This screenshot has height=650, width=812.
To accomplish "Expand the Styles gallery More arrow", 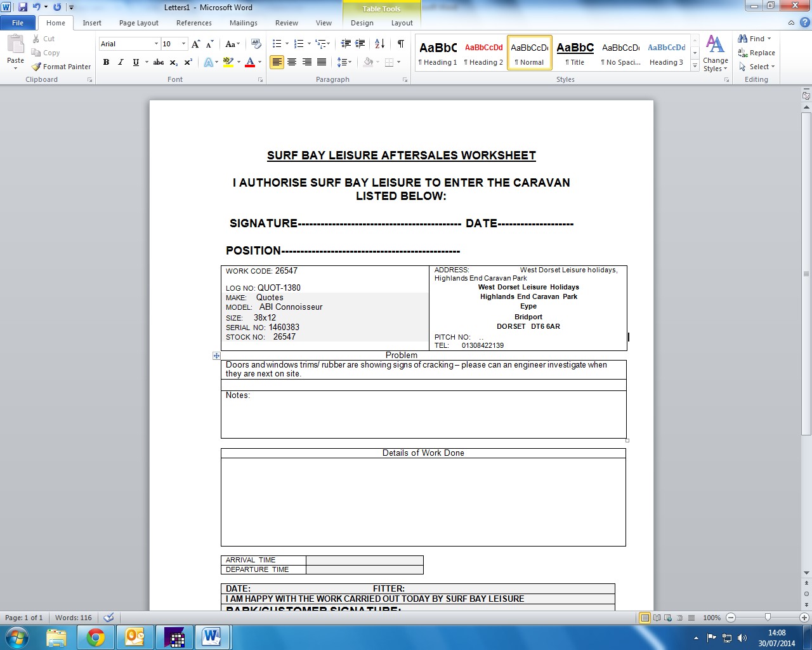I will (695, 66).
